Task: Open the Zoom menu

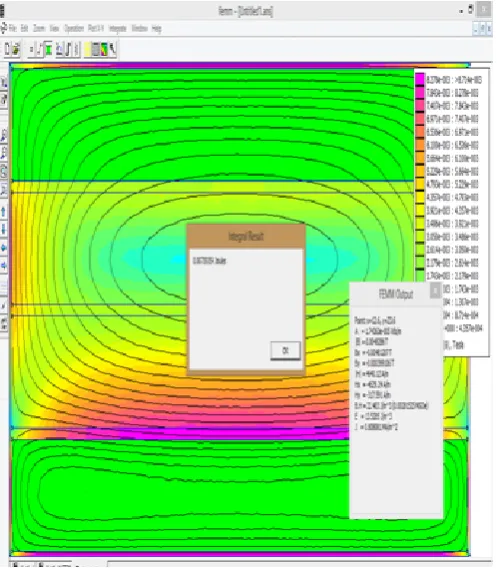Action: coord(39,28)
